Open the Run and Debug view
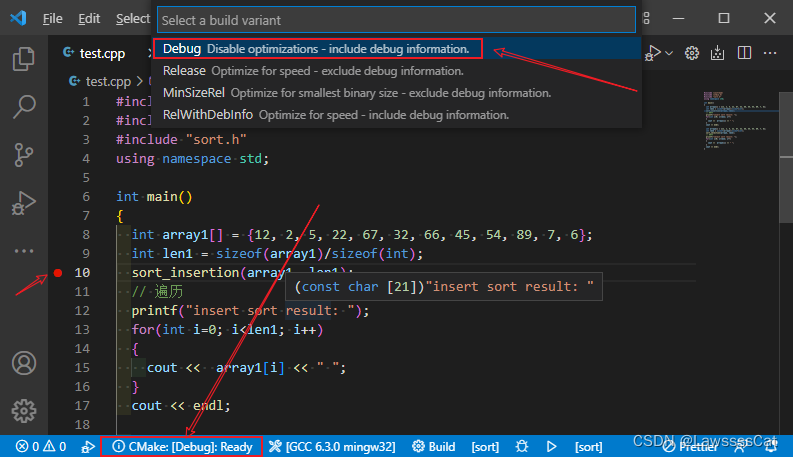This screenshot has height=457, width=793. pos(23,203)
